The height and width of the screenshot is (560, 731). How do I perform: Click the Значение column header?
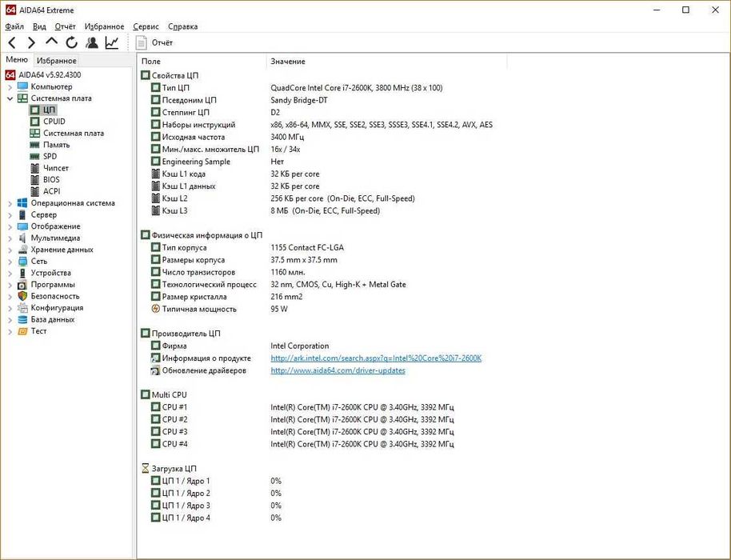click(x=387, y=61)
